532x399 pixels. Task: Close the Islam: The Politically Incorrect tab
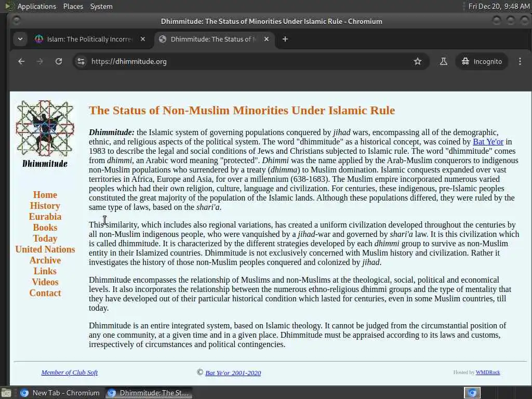(x=143, y=39)
